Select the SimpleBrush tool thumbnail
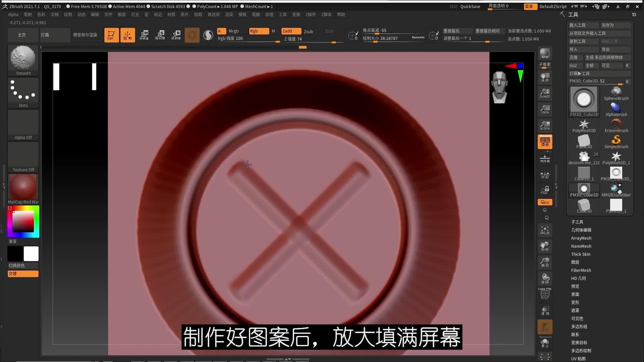The image size is (644, 362). click(x=616, y=142)
